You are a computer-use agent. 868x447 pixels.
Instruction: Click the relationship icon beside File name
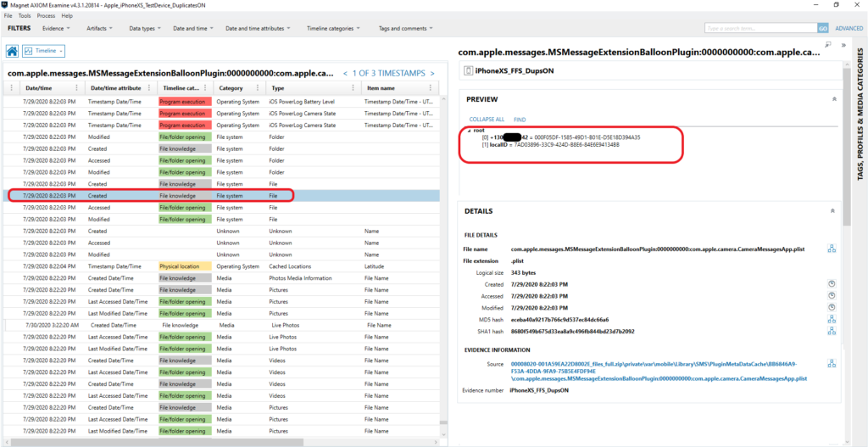(x=832, y=249)
